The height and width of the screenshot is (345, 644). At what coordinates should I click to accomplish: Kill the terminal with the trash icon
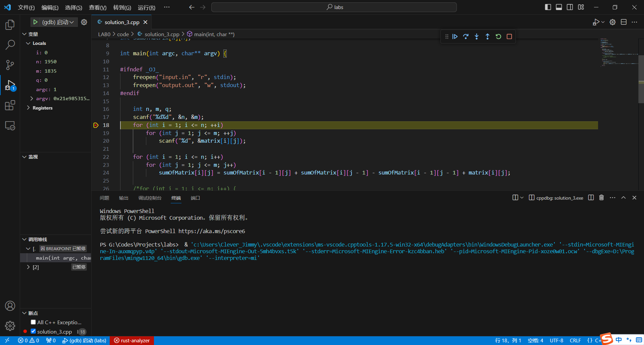[601, 198]
